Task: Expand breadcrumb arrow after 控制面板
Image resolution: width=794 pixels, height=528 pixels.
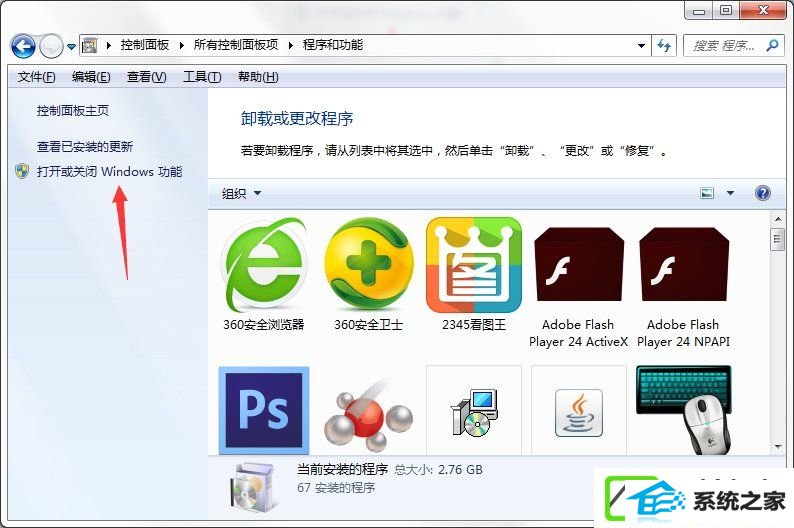Action: point(181,46)
